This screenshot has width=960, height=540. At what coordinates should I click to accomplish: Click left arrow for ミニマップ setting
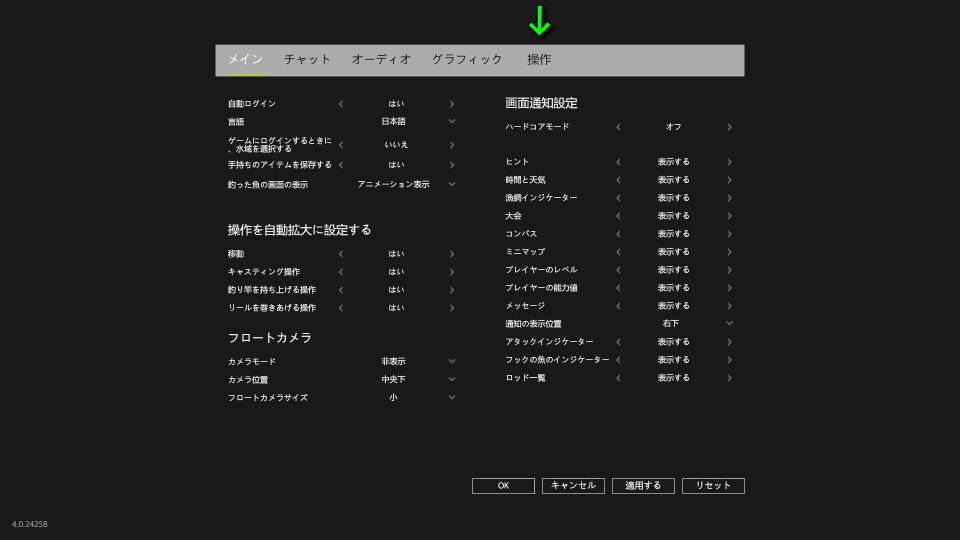[x=618, y=252]
